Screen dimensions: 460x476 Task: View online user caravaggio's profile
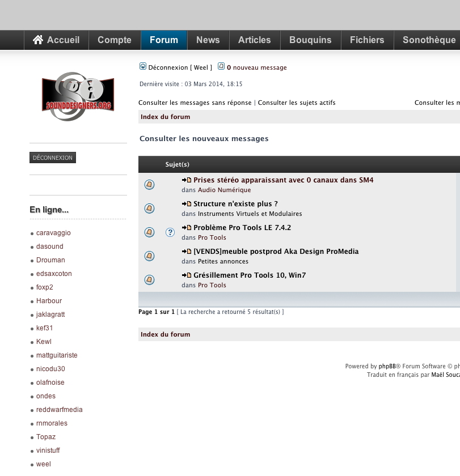point(53,233)
